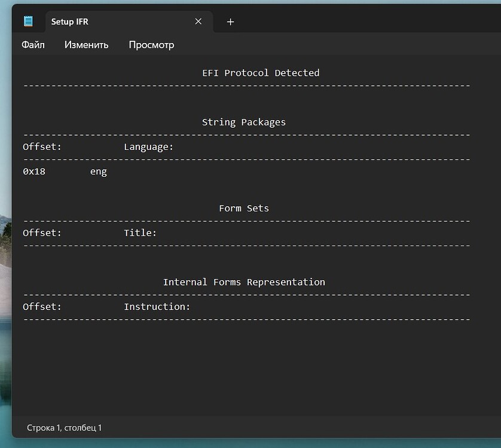Screen dimensions: 501x448
Task: Click the String Packages section title
Action: pyautogui.click(x=243, y=122)
